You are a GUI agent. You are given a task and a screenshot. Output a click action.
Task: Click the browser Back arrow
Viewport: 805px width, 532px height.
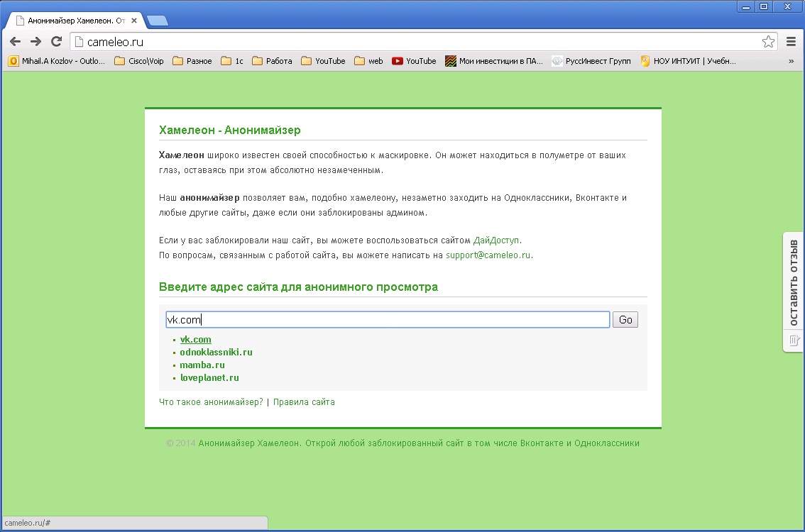tap(15, 42)
